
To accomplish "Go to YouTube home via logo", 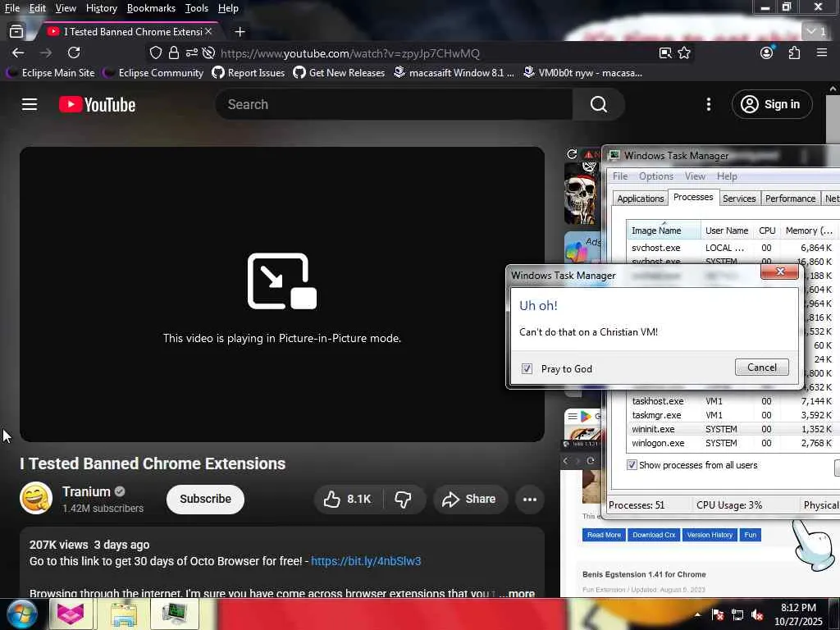I will [x=97, y=104].
